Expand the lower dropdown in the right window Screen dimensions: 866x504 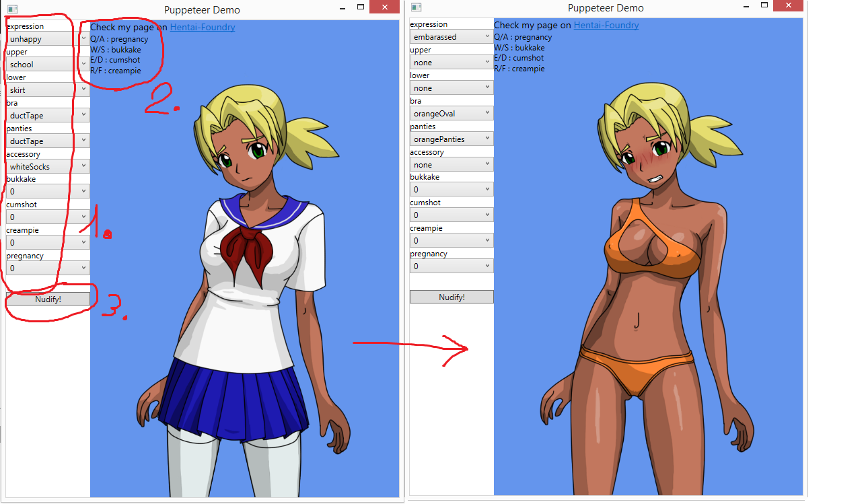(x=452, y=88)
